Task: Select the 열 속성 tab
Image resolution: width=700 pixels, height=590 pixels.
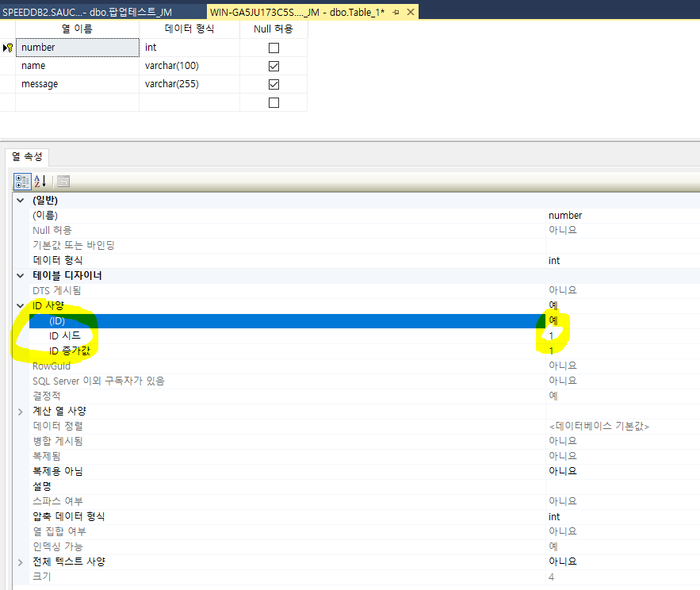Action: pos(26,157)
